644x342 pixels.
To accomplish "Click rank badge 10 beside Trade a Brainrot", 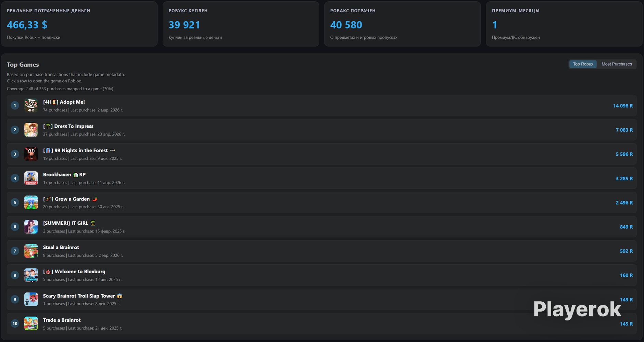I will pyautogui.click(x=15, y=324).
